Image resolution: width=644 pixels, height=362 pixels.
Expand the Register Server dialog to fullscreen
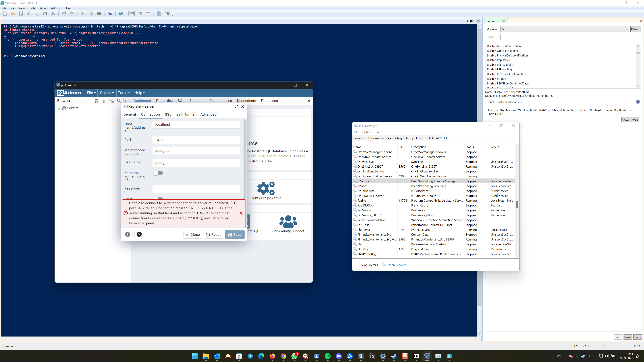point(236,107)
